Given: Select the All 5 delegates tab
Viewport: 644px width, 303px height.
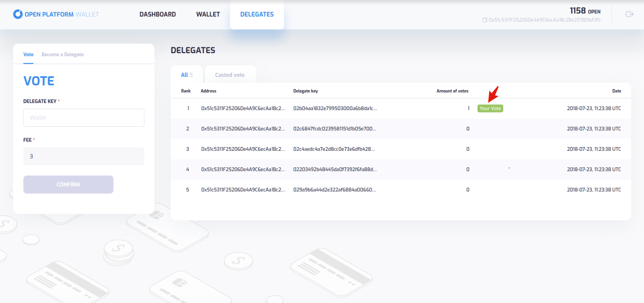Looking at the screenshot, I should point(187,75).
